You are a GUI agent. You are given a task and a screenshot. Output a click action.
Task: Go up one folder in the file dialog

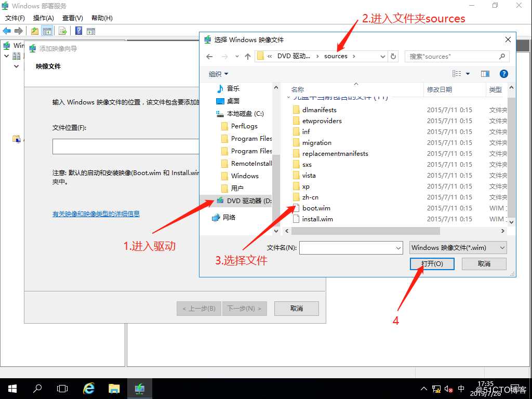[248, 56]
